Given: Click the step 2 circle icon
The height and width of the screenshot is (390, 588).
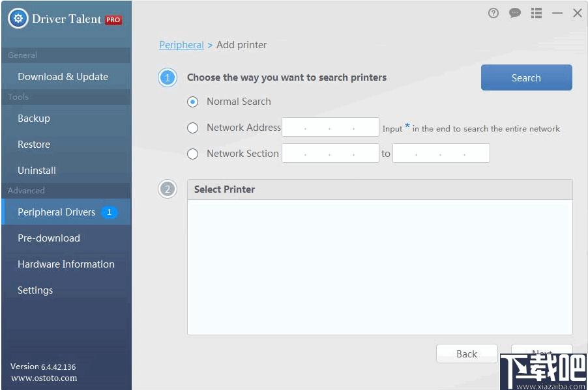Looking at the screenshot, I should click(168, 189).
